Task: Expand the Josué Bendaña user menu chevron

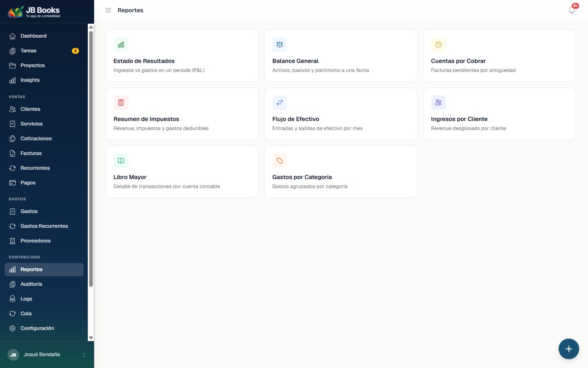Action: tap(84, 355)
